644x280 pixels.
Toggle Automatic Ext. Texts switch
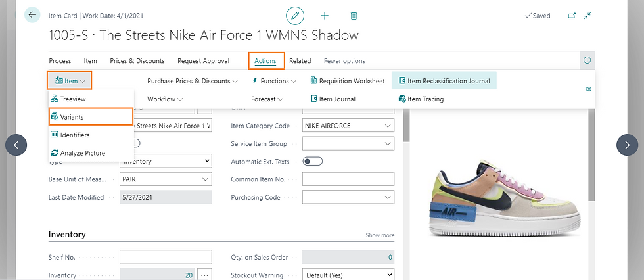pyautogui.click(x=313, y=161)
